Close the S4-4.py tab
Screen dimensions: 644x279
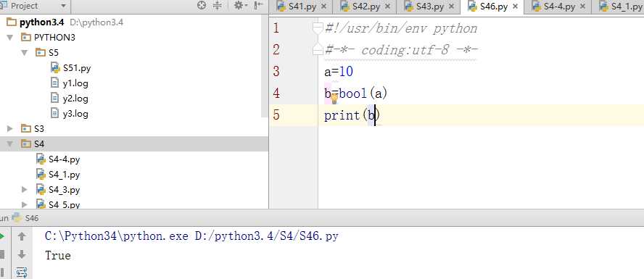click(x=583, y=7)
